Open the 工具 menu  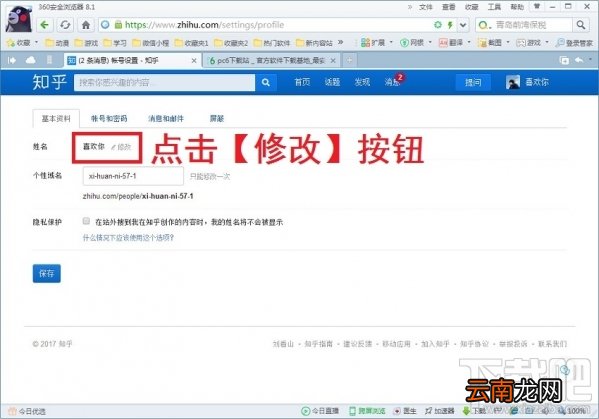click(x=494, y=7)
